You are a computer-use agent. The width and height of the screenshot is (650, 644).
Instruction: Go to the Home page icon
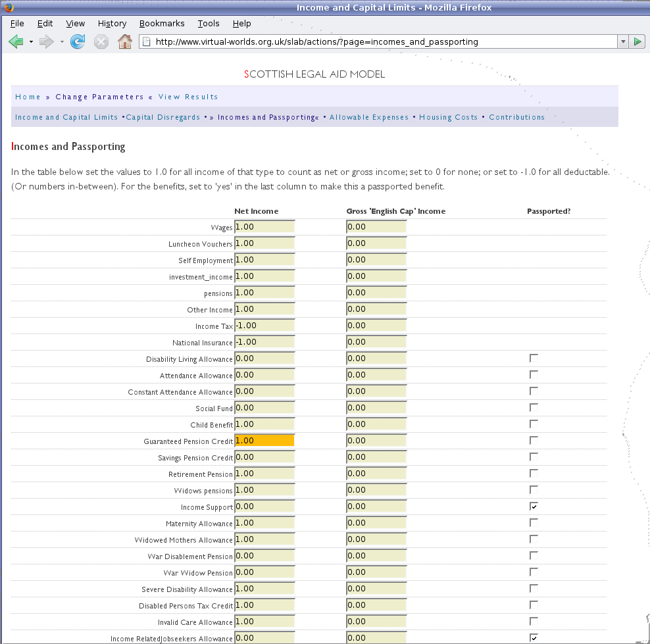click(x=124, y=42)
